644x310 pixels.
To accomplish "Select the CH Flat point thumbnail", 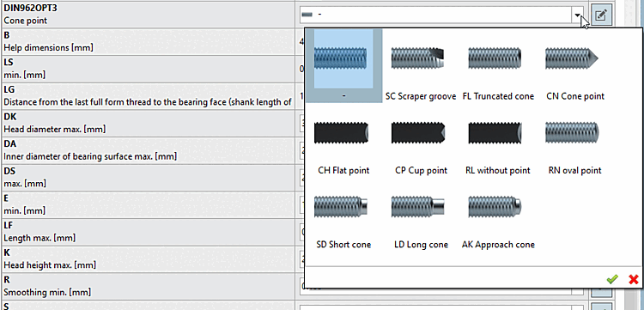I will pyautogui.click(x=341, y=132).
